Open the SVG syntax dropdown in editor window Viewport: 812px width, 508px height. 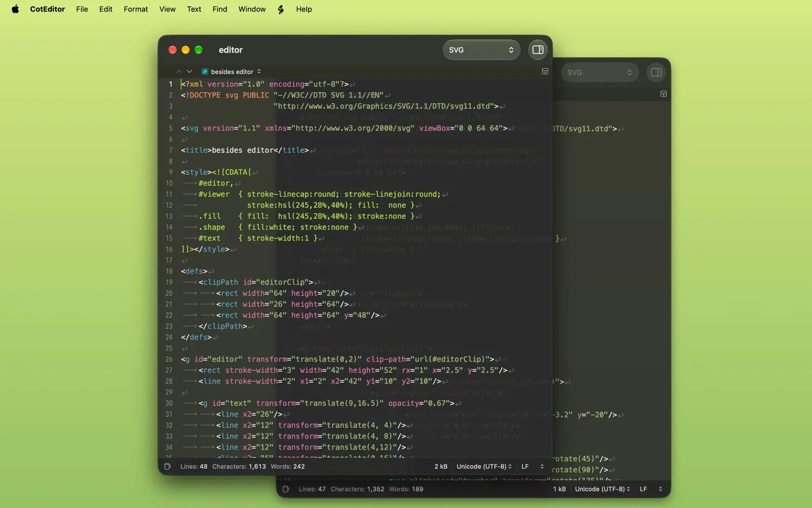pos(481,50)
